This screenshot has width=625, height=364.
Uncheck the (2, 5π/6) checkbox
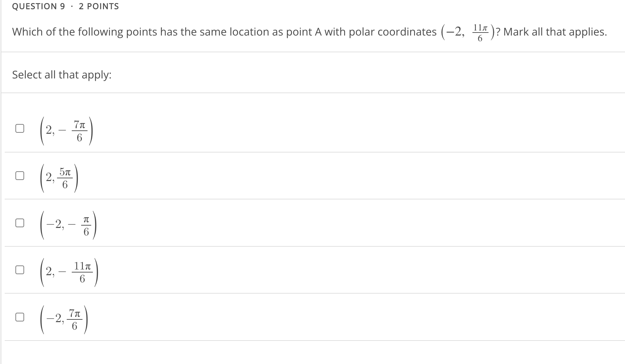(x=20, y=175)
